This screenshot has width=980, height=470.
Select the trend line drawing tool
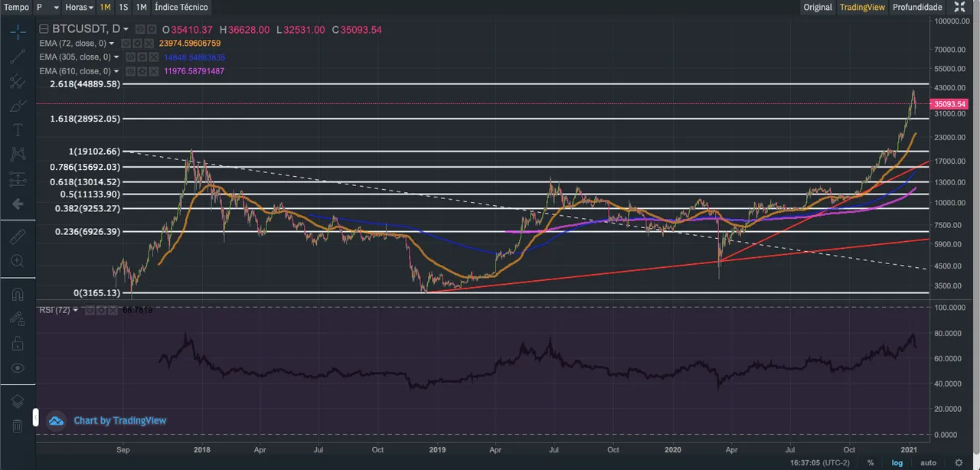pos(18,57)
